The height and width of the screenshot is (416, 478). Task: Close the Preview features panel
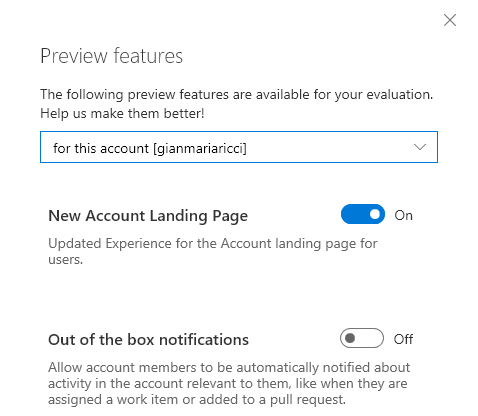(x=450, y=20)
